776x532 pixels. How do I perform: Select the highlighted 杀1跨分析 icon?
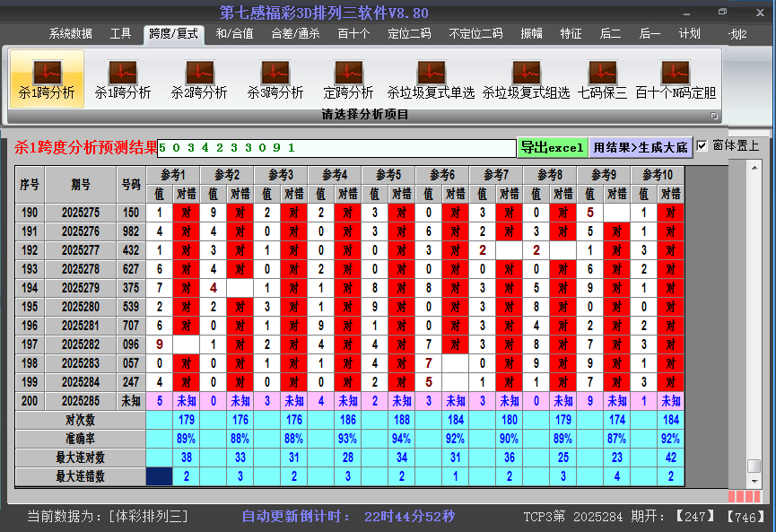[47, 79]
